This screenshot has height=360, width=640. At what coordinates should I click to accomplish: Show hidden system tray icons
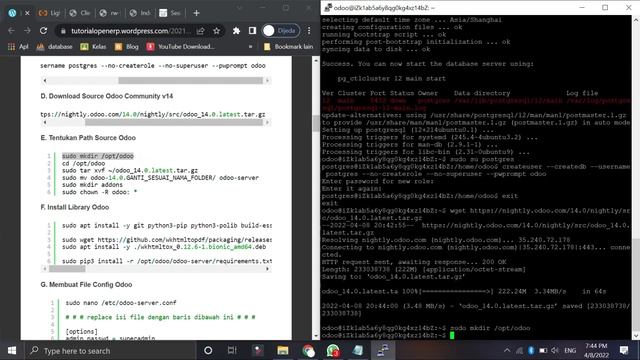(507, 350)
